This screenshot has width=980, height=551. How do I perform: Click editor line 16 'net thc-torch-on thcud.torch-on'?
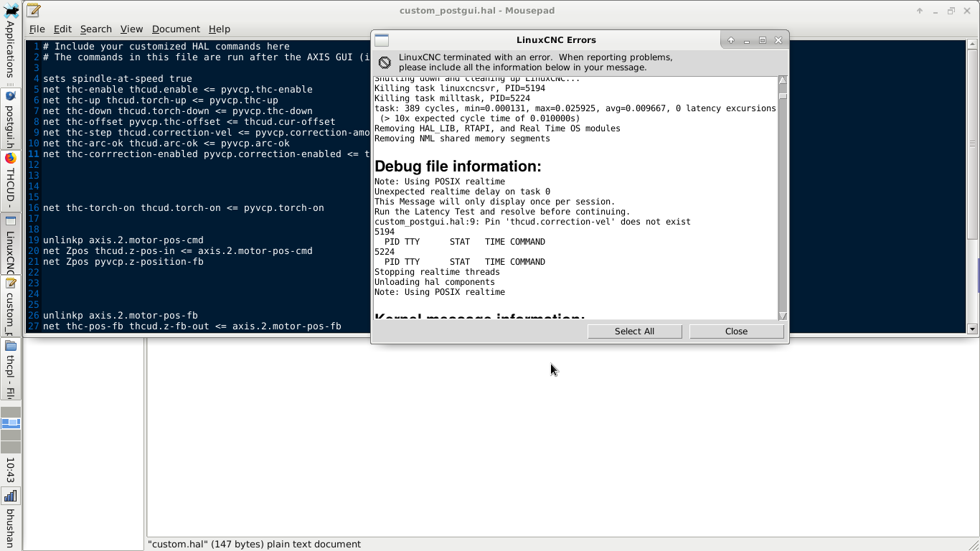point(184,208)
